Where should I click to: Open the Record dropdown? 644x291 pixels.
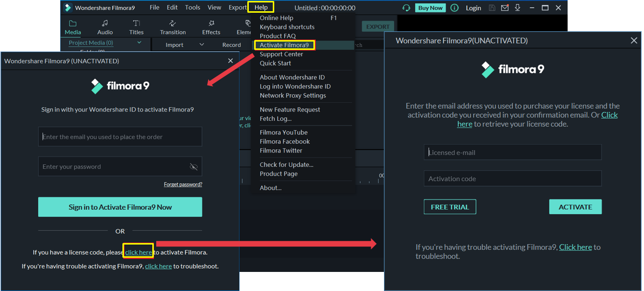[232, 45]
